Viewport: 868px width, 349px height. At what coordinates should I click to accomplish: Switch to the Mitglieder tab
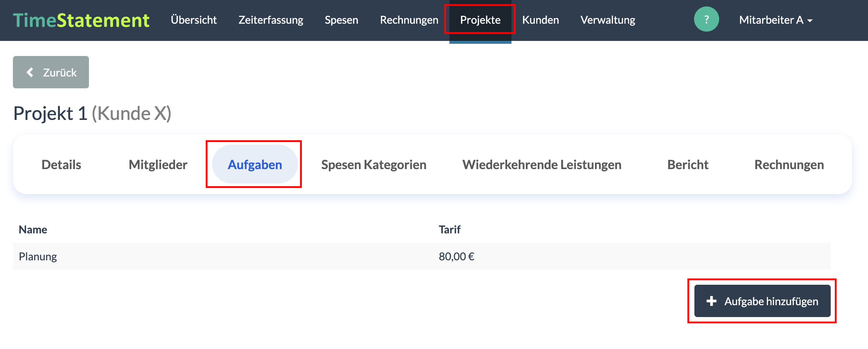pyautogui.click(x=158, y=165)
